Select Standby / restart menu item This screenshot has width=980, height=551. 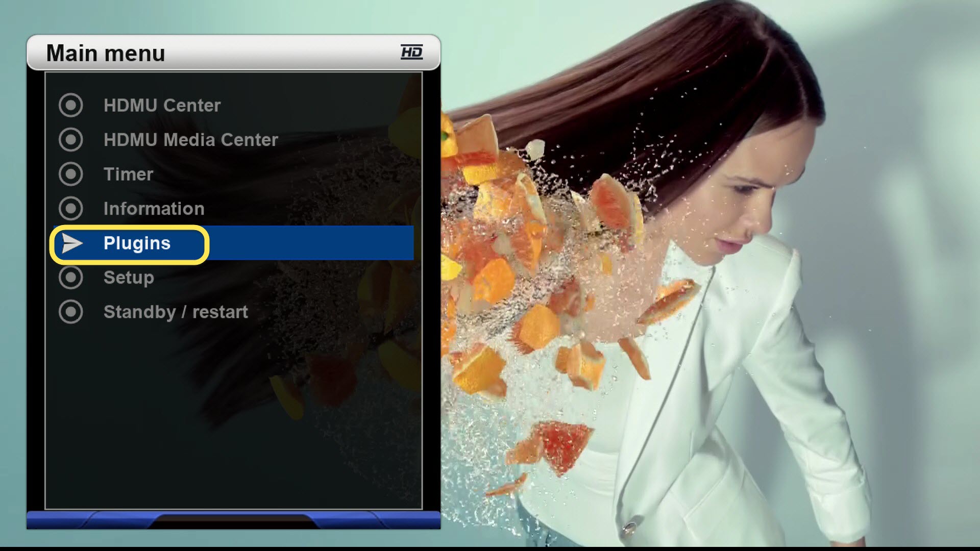click(x=234, y=312)
